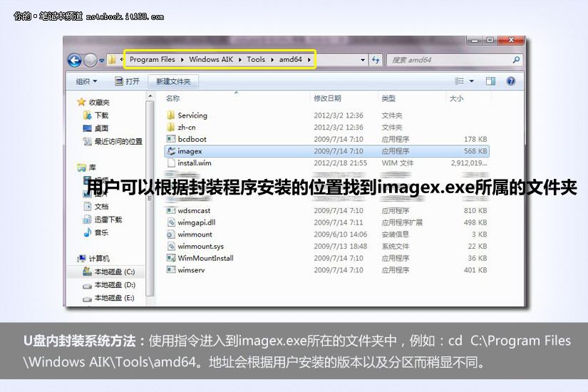Open 下载 under favorites
The width and height of the screenshot is (588, 392).
point(101,115)
